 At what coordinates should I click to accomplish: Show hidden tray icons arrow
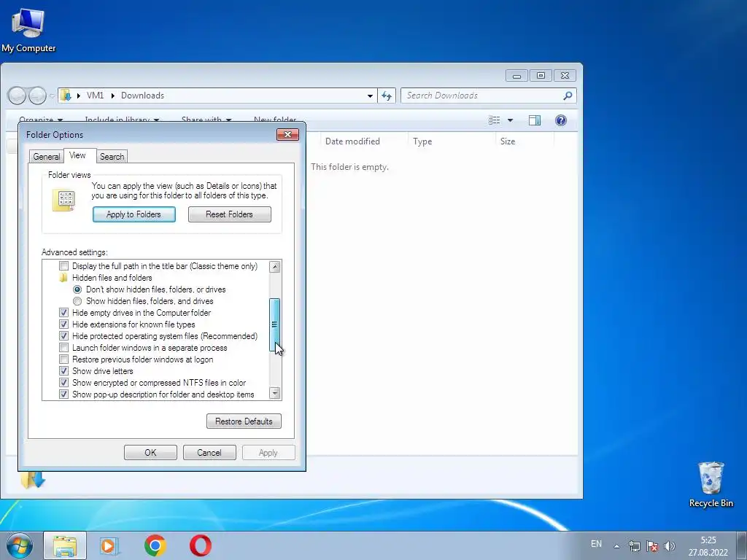(616, 545)
